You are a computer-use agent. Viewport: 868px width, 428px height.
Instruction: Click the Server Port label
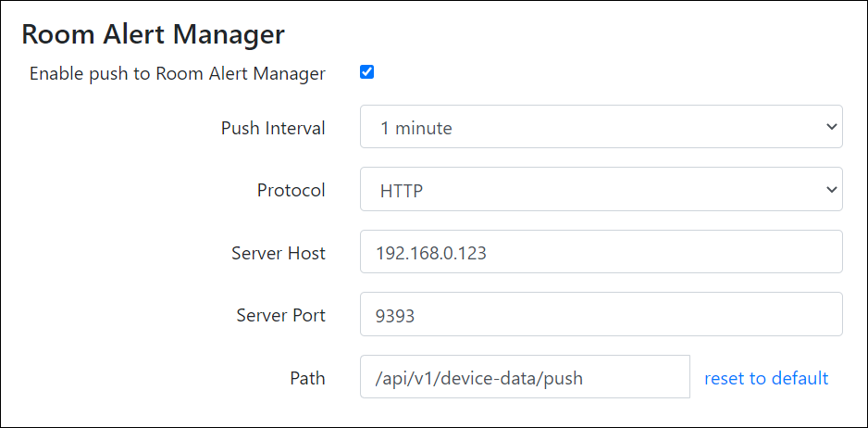coord(280,316)
